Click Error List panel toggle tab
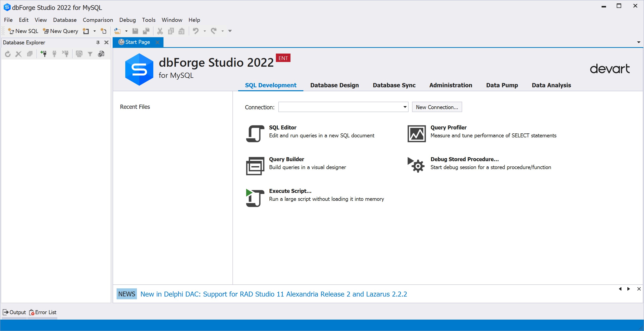Screen dimensions: 644x331 point(42,312)
